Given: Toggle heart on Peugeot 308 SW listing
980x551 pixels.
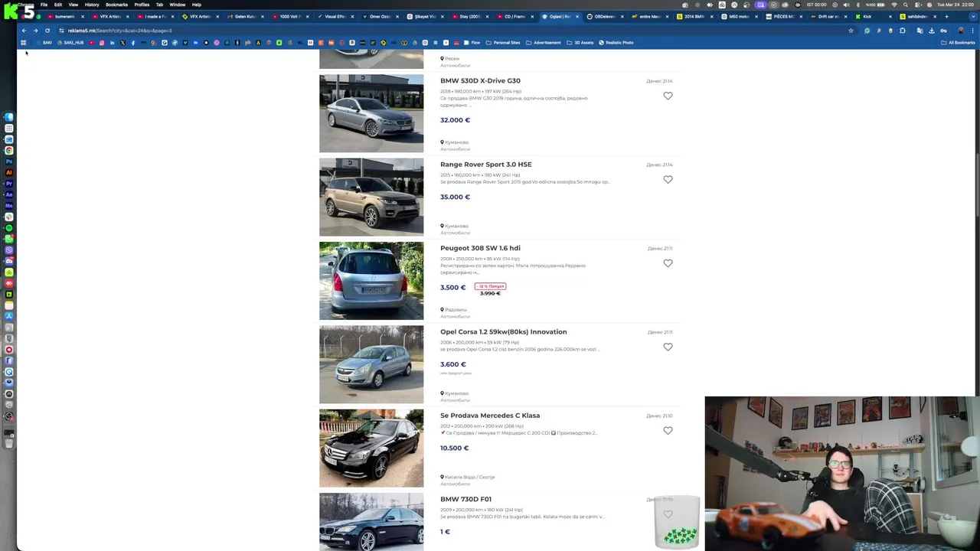Looking at the screenshot, I should 668,263.
